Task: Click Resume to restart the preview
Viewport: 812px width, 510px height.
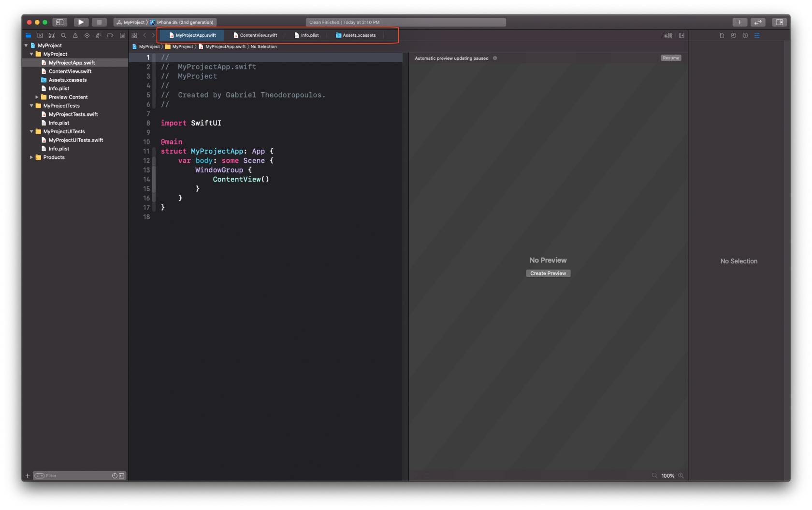Action: tap(670, 57)
